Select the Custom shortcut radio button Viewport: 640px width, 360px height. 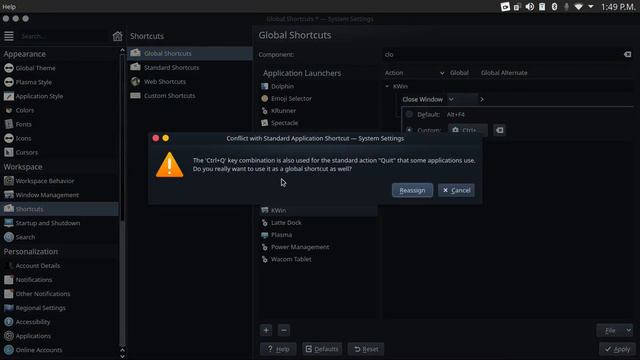pos(409,131)
